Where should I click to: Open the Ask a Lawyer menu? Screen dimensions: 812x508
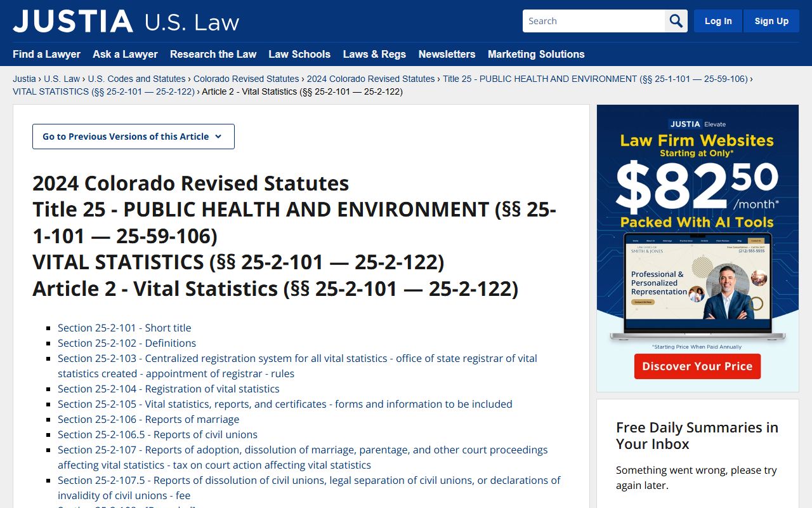pyautogui.click(x=125, y=54)
